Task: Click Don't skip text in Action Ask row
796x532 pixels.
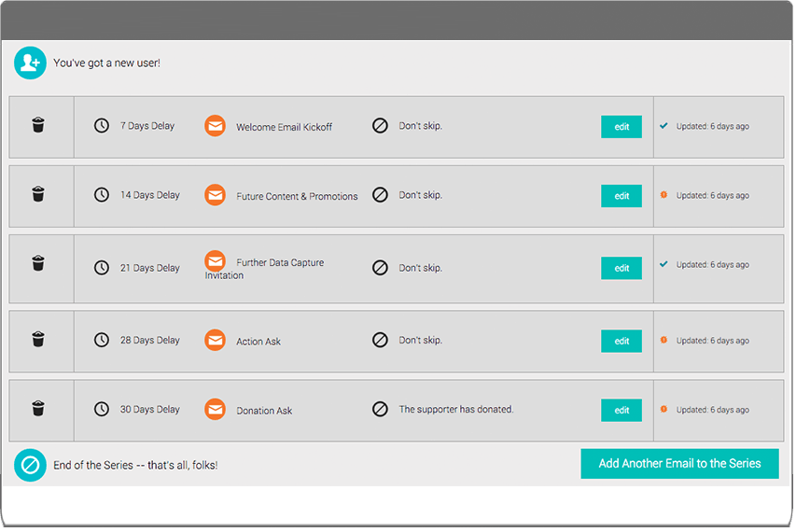Action: pos(420,340)
